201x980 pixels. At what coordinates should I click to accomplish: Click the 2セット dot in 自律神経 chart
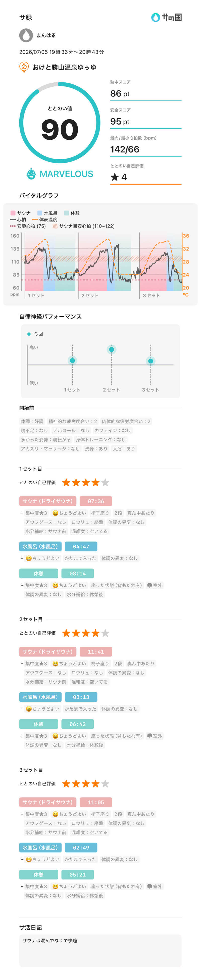pos(112,349)
